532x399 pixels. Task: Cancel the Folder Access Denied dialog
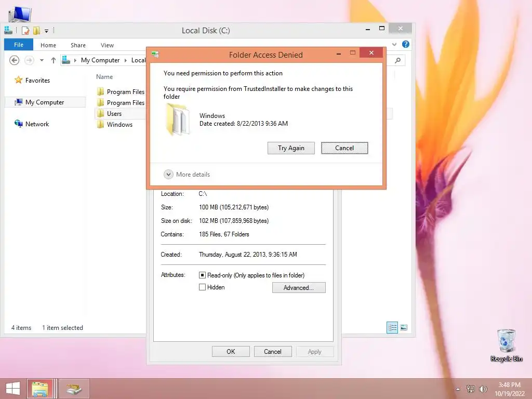[x=344, y=148]
